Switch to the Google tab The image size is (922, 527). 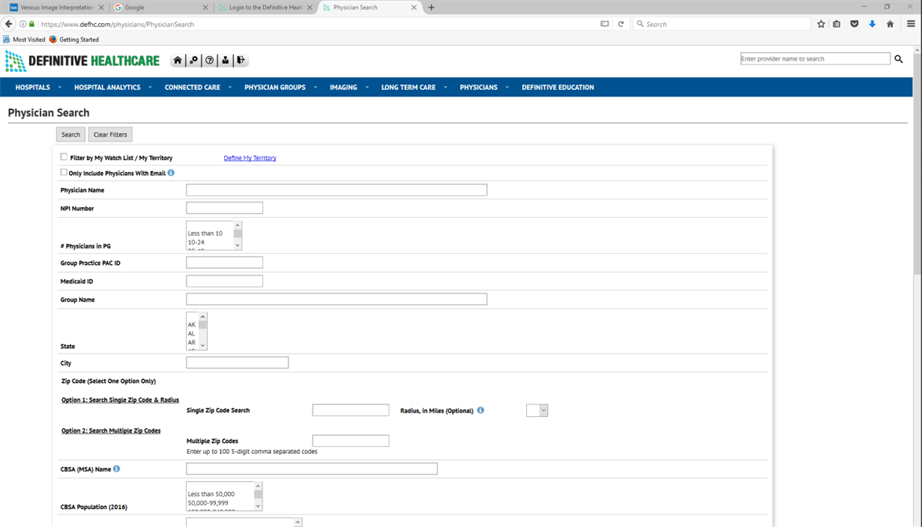click(x=159, y=8)
